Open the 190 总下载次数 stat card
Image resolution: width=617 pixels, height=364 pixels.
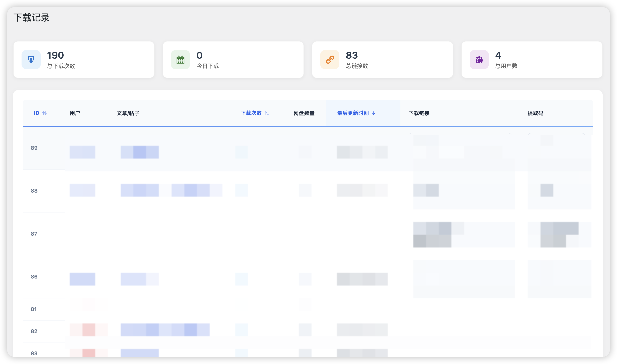[84, 60]
